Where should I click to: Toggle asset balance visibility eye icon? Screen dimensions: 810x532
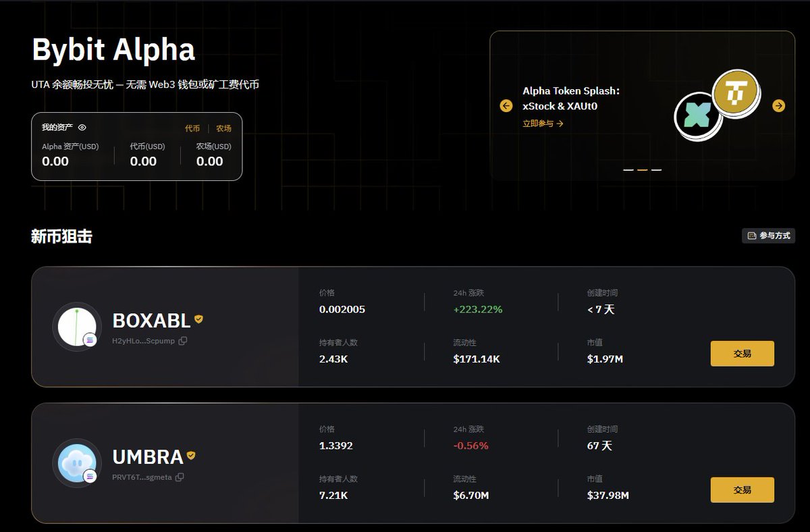tap(82, 128)
